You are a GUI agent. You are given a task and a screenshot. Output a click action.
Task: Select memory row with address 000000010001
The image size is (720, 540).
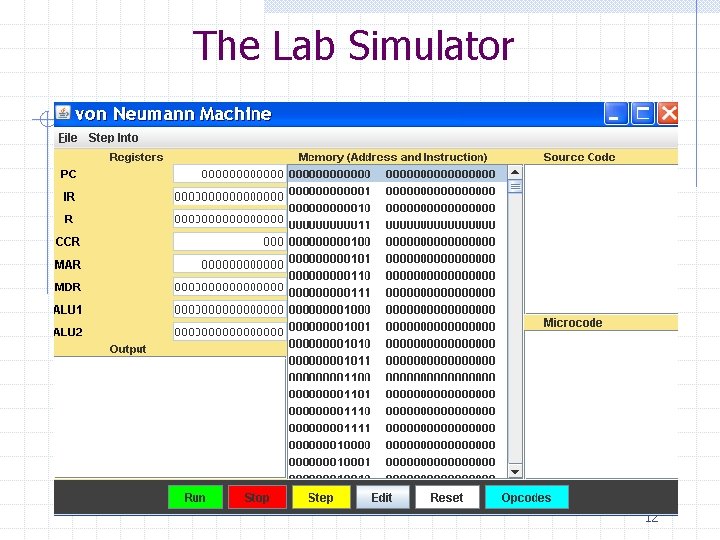(398, 462)
